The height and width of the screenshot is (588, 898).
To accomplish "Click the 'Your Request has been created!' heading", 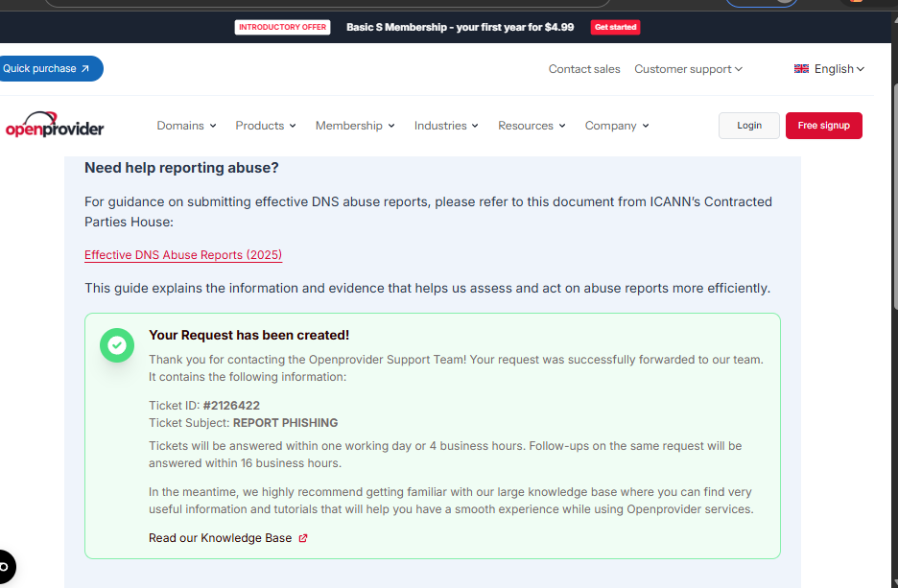I will pos(249,335).
